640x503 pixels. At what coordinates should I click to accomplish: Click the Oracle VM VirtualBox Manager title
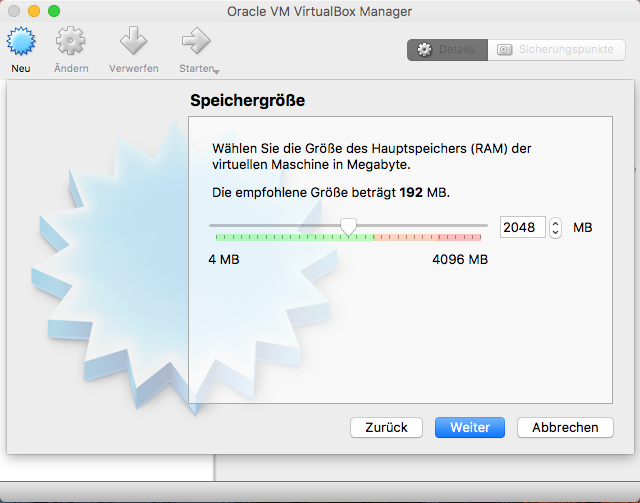(320, 11)
